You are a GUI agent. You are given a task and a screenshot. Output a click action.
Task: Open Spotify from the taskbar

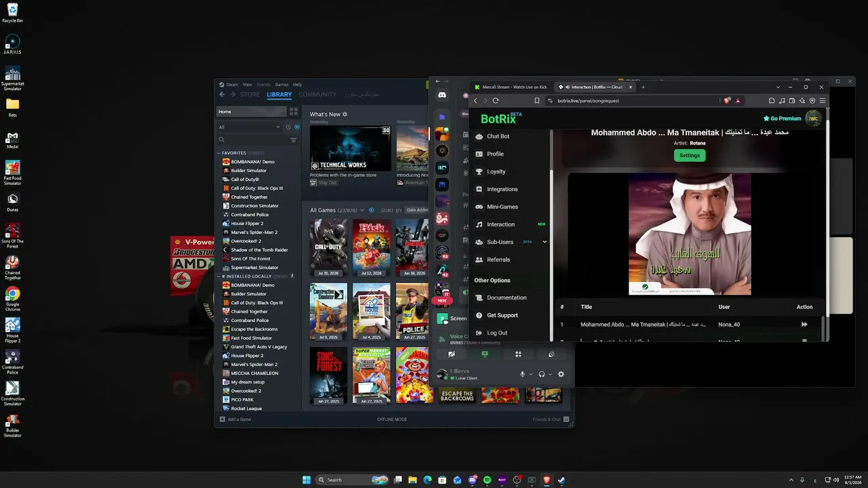click(487, 480)
